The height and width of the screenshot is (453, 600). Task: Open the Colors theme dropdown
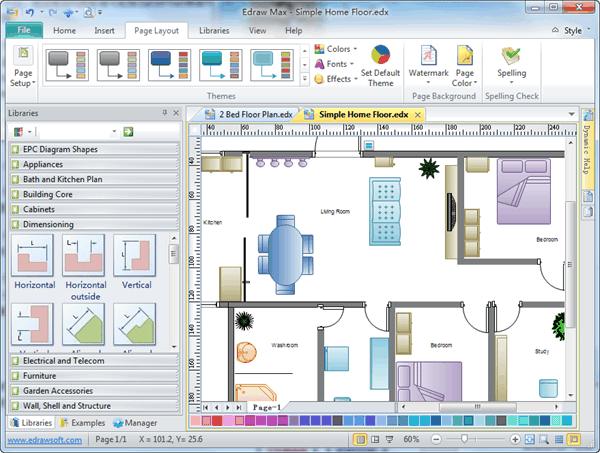pyautogui.click(x=338, y=49)
